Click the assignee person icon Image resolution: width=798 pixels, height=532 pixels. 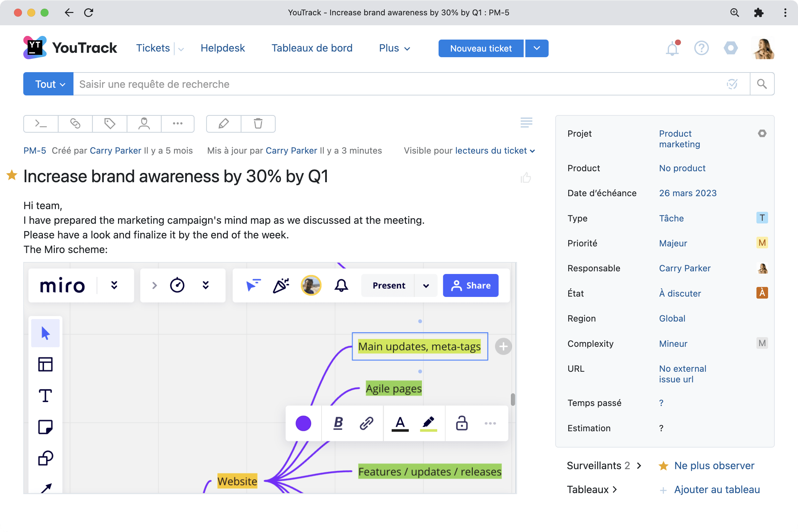coord(144,123)
